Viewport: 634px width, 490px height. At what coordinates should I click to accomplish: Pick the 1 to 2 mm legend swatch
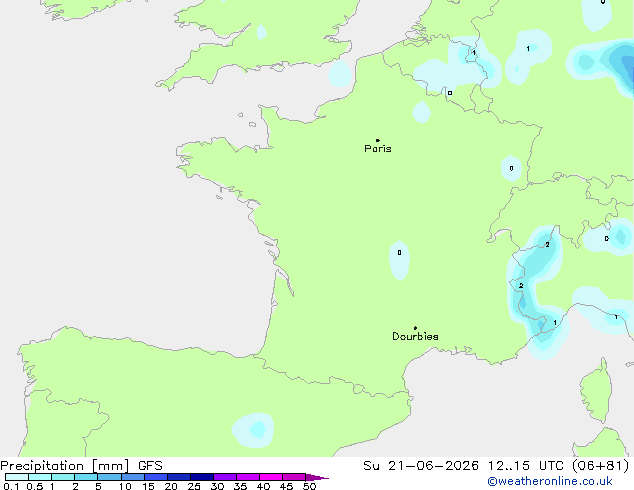63,477
